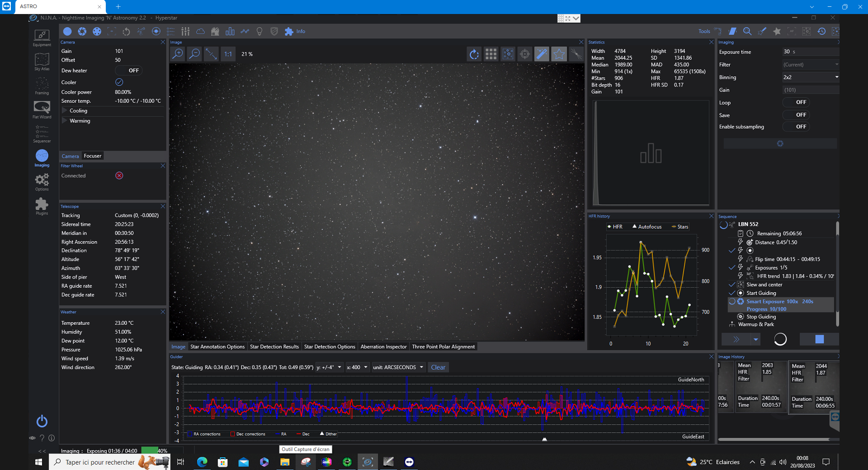Open the Binning 2x2 dropdown
868x470 pixels.
(810, 77)
